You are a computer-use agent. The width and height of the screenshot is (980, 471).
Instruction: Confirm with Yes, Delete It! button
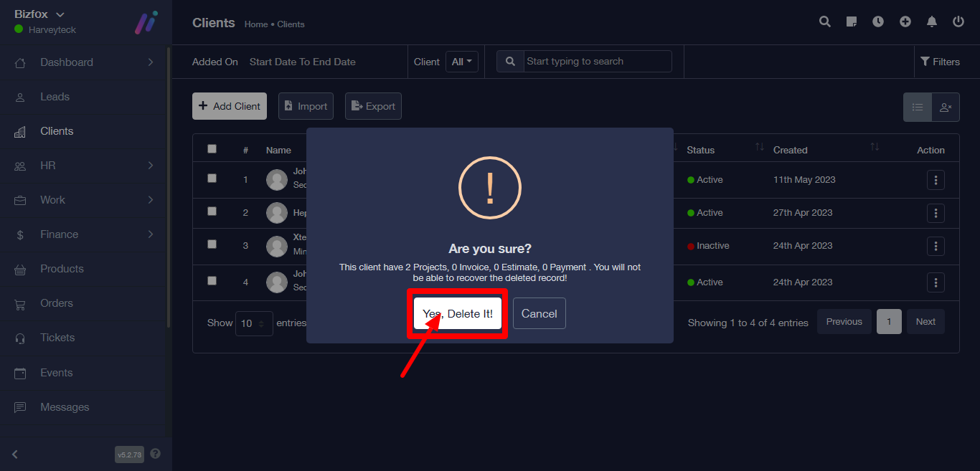coord(458,314)
